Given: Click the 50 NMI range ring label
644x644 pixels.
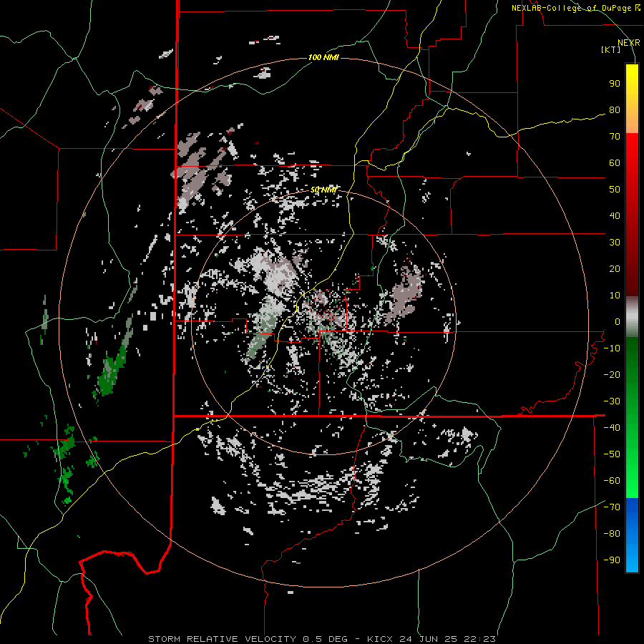Looking at the screenshot, I should pos(323,190).
